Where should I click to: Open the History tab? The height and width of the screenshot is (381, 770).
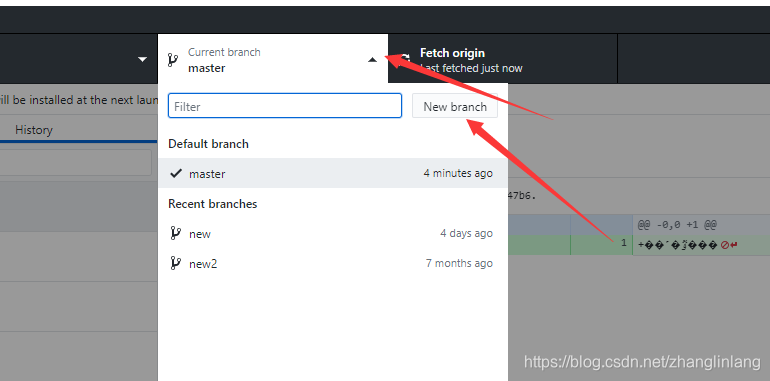pos(33,130)
